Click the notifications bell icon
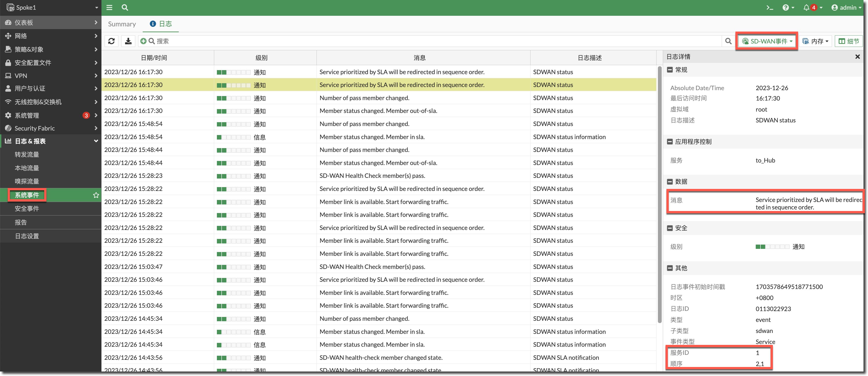The width and height of the screenshot is (868, 376). point(806,7)
